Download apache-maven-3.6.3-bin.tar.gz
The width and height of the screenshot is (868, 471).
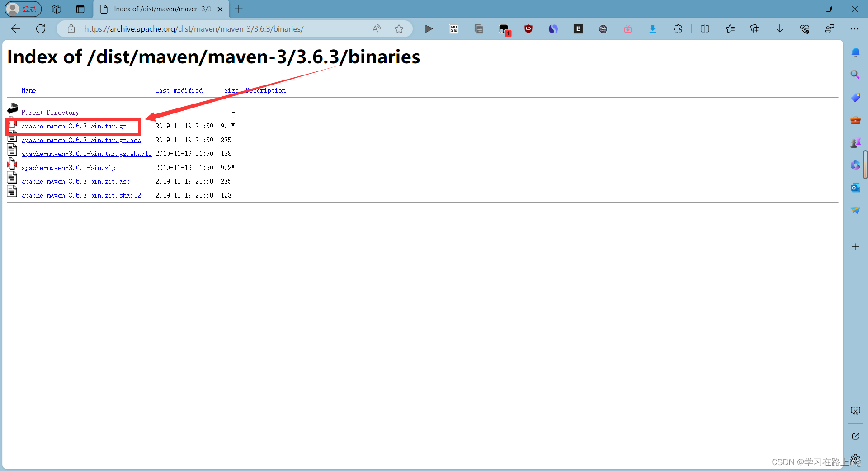[74, 126]
